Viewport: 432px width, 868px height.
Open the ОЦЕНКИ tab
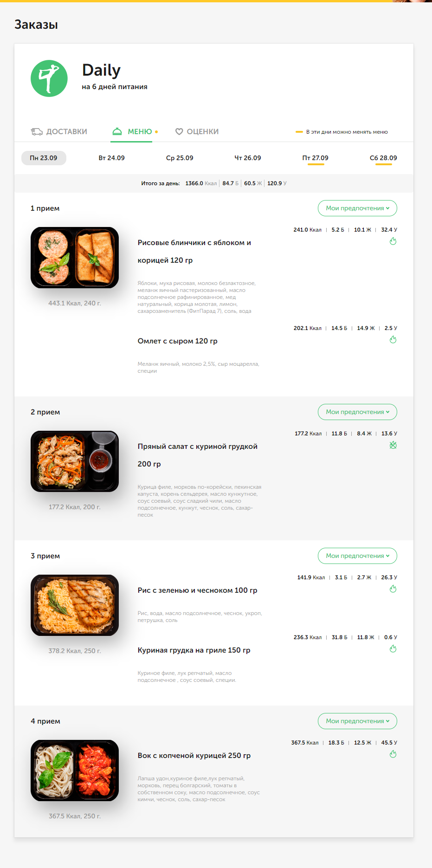(x=197, y=132)
